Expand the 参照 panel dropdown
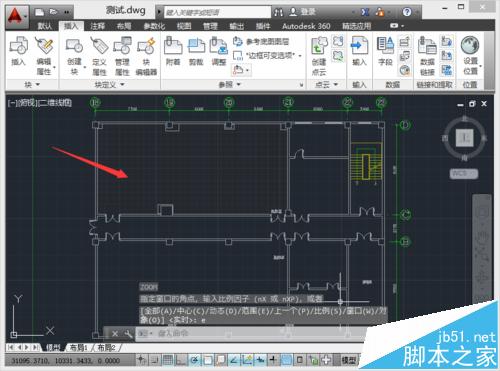This screenshot has width=500, height=371. click(239, 85)
